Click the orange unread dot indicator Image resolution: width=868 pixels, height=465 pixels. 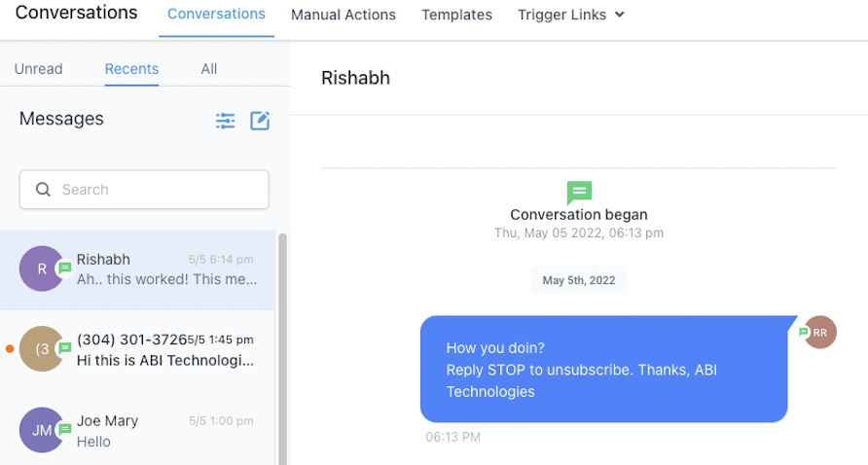[x=10, y=348]
